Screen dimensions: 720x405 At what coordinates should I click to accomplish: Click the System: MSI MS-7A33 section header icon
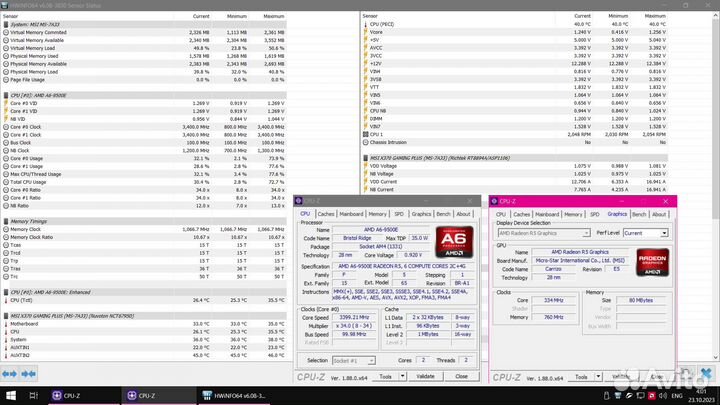pyautogui.click(x=6, y=24)
